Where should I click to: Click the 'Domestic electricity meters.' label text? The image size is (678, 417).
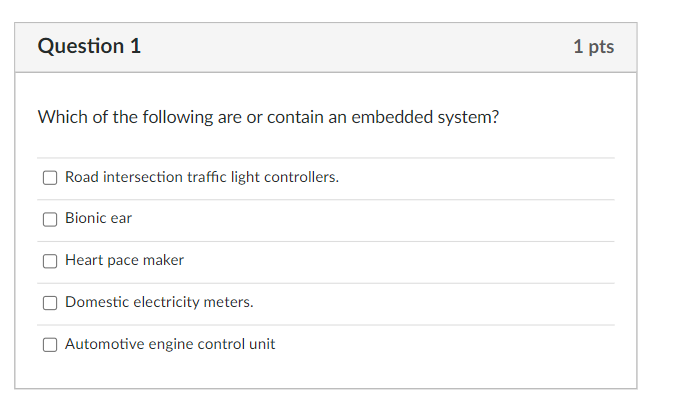point(159,302)
